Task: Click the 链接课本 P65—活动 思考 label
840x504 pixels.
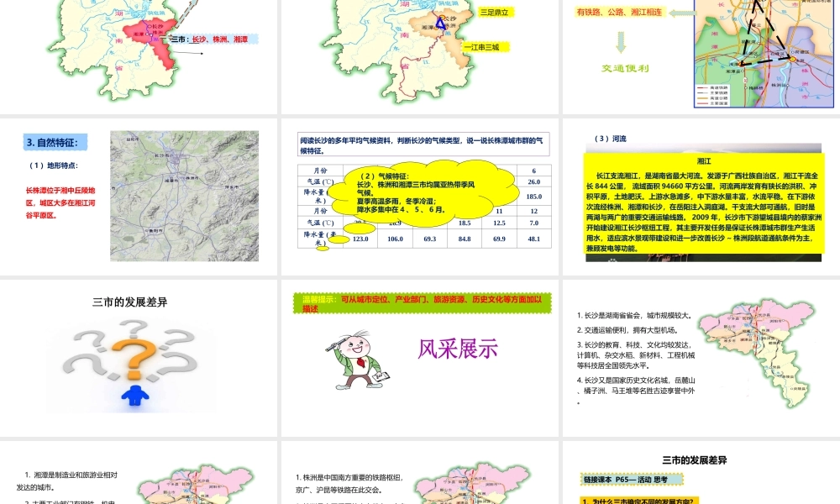Action: click(x=632, y=480)
